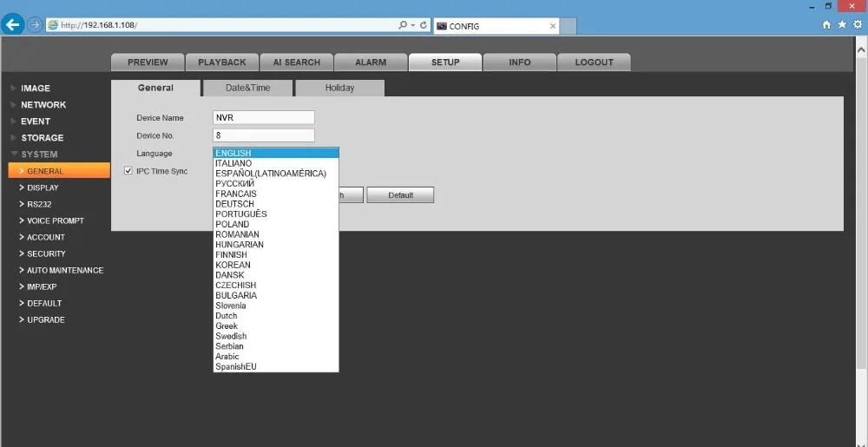Collapse the SYSTEM sidebar section
Screen dimensions: 868x447
39,154
